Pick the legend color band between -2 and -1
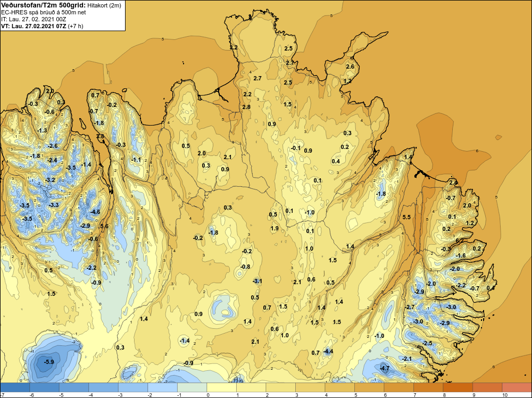Image resolution: width=532 pixels, height=398 pixels. click(x=162, y=387)
